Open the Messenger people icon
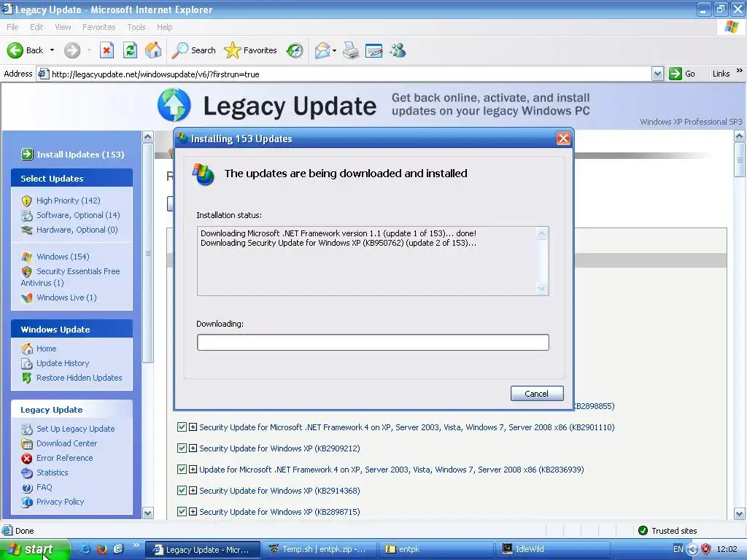747x560 pixels. point(398,50)
